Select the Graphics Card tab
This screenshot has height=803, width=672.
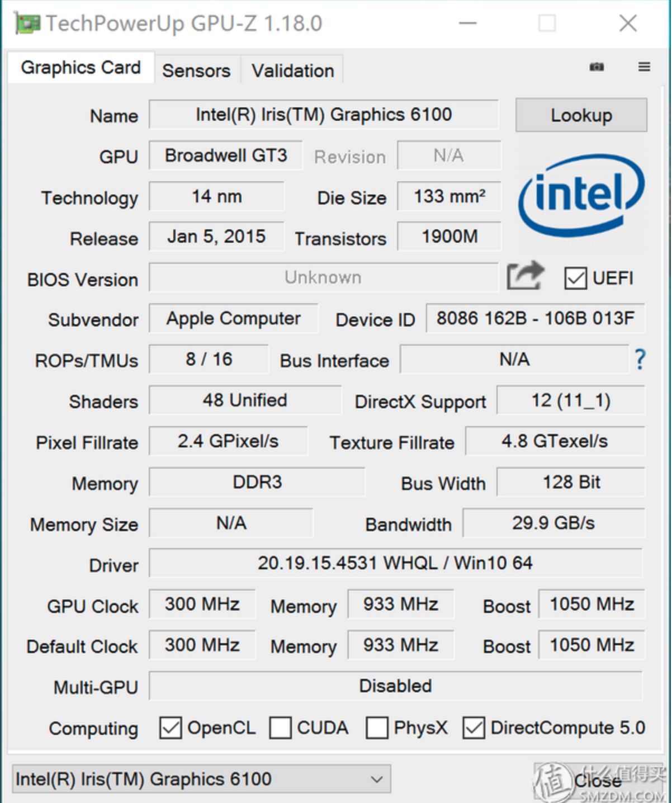coord(81,68)
